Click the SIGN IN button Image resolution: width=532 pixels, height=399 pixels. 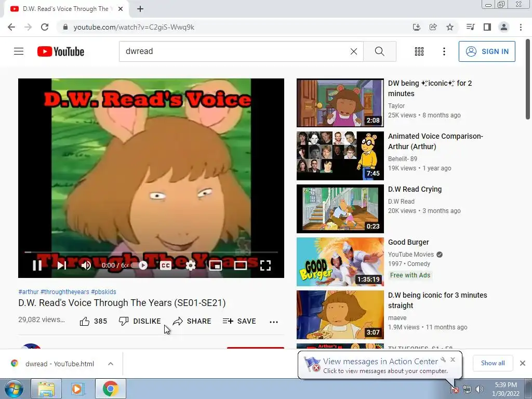[487, 51]
